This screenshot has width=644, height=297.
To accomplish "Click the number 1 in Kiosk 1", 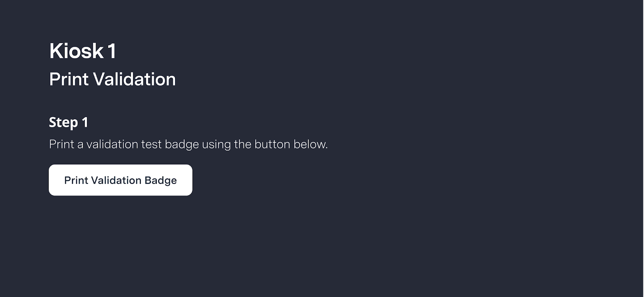I will (112, 51).
